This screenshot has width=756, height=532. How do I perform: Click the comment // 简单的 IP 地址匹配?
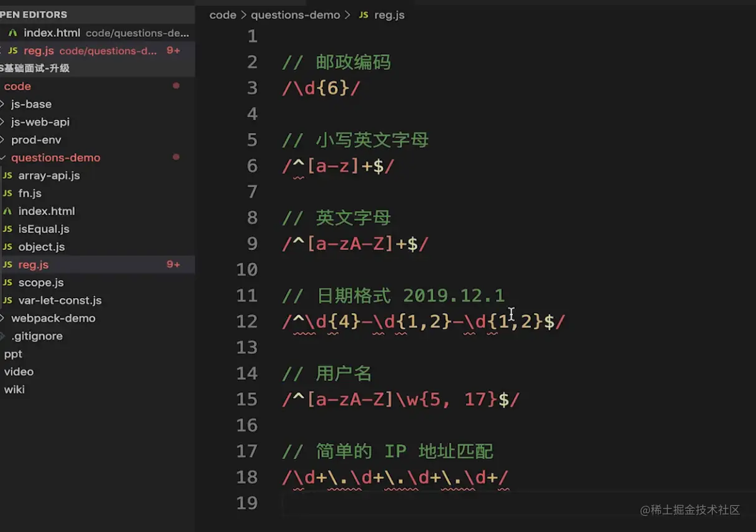click(x=387, y=450)
